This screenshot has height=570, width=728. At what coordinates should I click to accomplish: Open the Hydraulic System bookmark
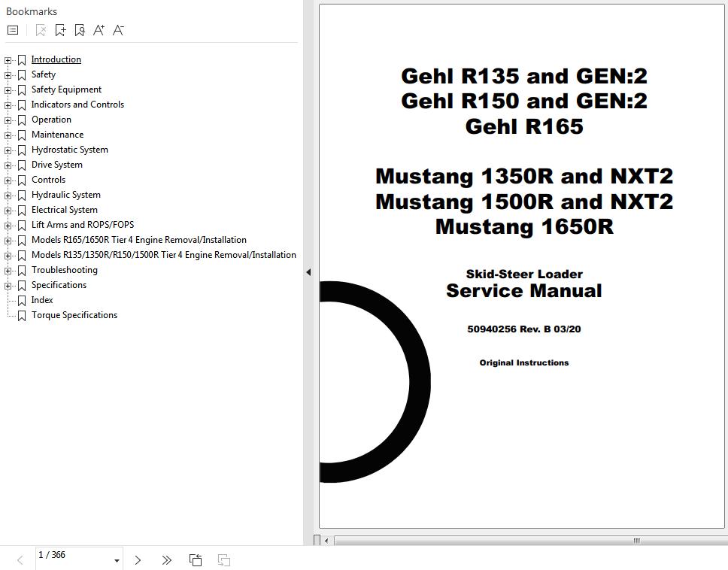click(x=66, y=195)
